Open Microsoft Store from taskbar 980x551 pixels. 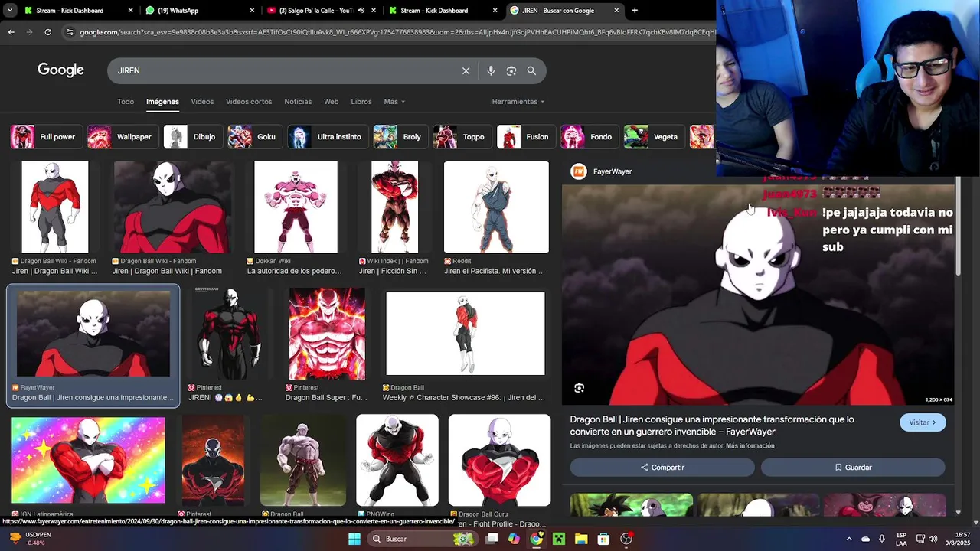point(603,539)
